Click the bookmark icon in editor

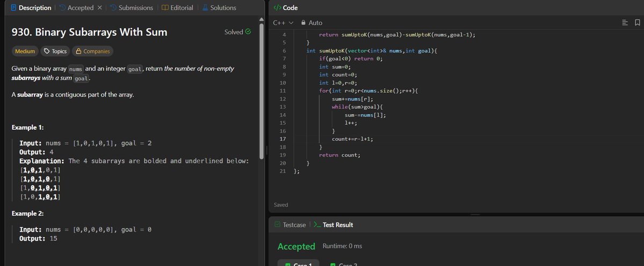pyautogui.click(x=637, y=23)
